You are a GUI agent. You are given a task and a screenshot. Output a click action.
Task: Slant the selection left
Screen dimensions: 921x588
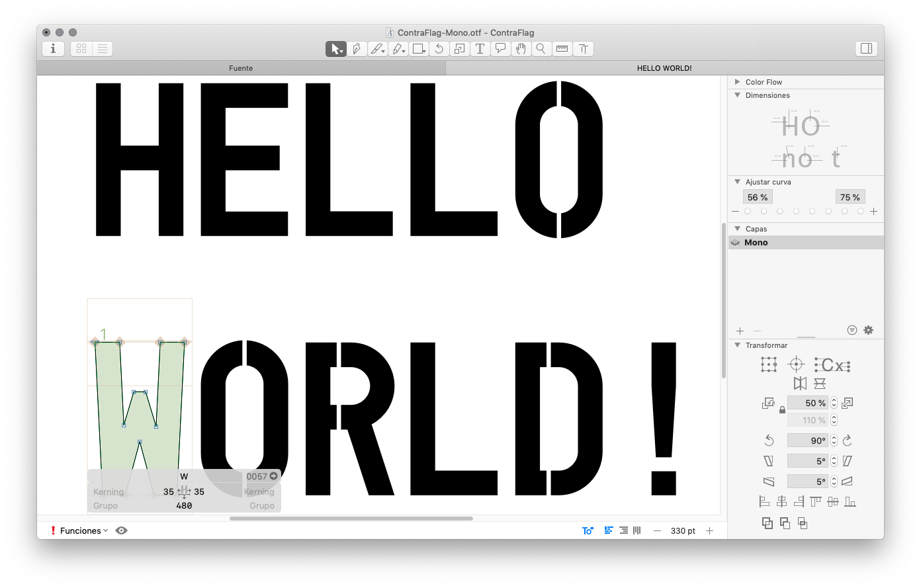point(769,461)
